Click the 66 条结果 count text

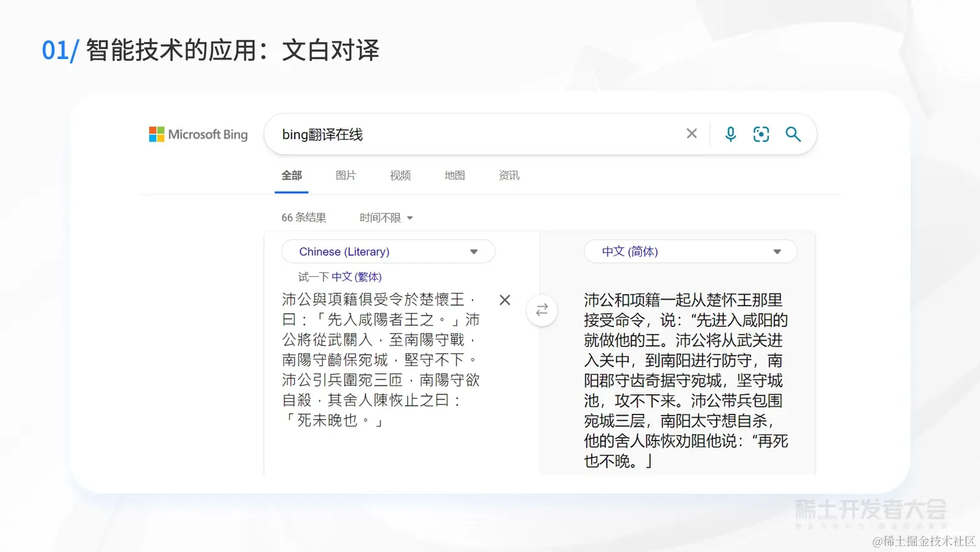coord(304,218)
